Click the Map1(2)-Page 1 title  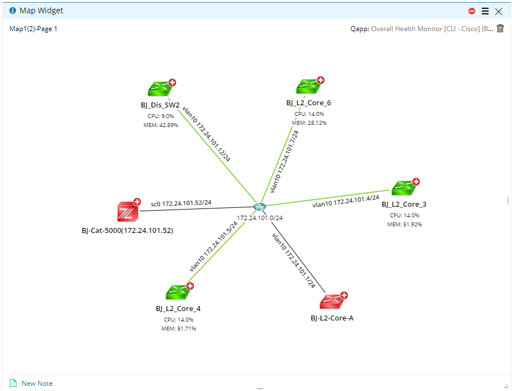coord(33,29)
